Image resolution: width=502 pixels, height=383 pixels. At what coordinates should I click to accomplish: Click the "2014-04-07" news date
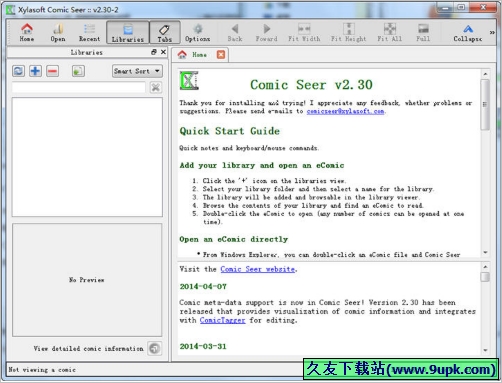tap(203, 286)
